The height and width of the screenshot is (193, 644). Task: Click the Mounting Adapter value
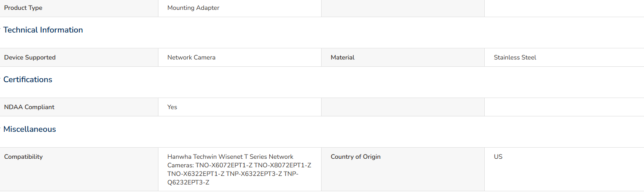click(193, 8)
